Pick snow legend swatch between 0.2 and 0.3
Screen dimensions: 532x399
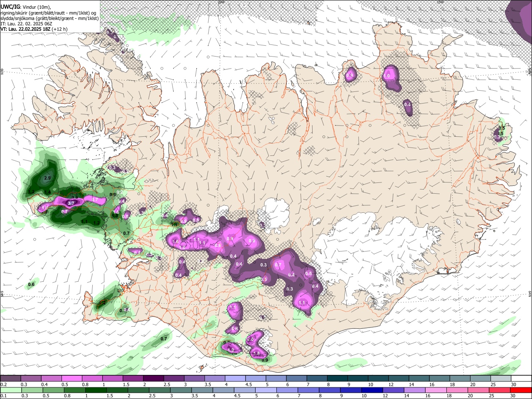tap(10, 378)
